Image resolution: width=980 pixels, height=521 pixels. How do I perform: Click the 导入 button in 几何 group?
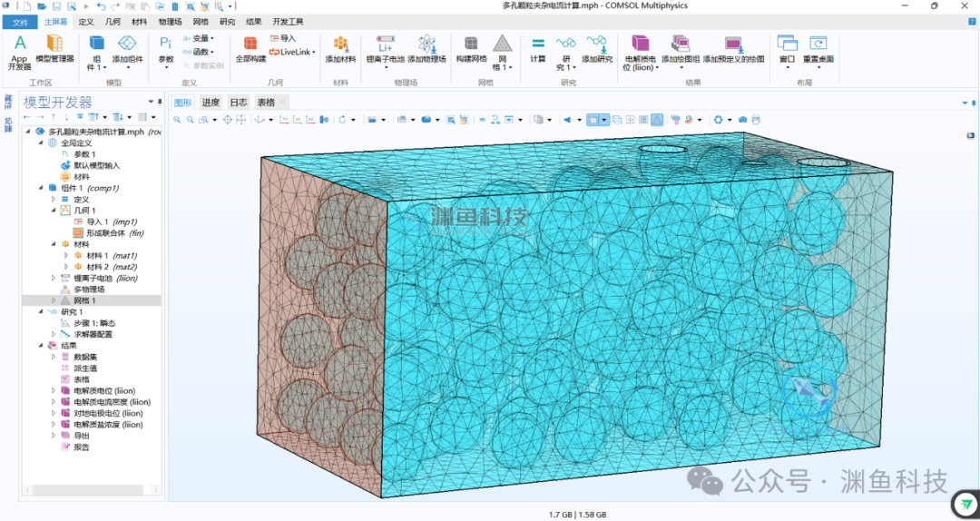283,38
